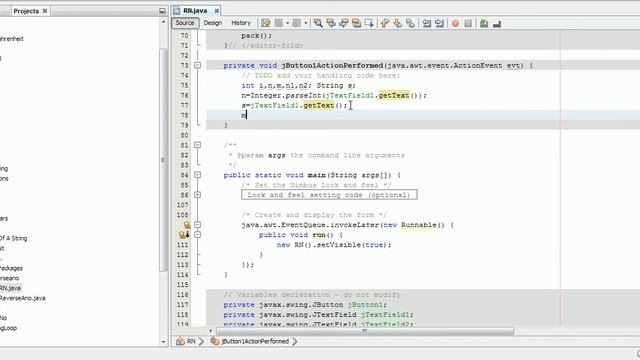Switch to the Design view
This screenshot has width=640, height=360.
pos(213,23)
